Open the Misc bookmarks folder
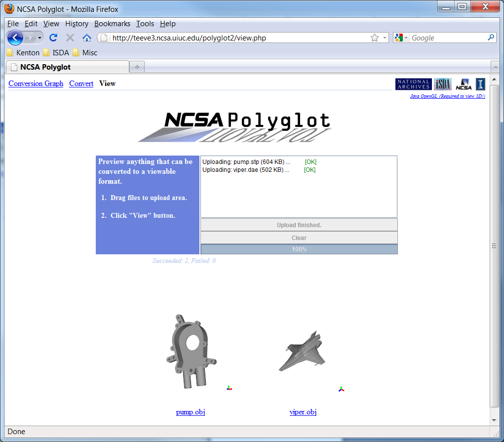Screen dimensions: 504x442 tap(85, 53)
